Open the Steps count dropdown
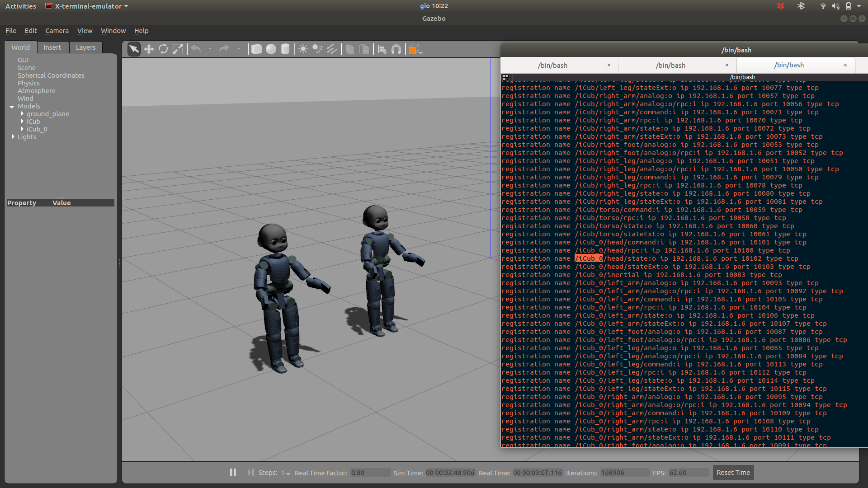The height and width of the screenshot is (488, 868). (x=288, y=473)
